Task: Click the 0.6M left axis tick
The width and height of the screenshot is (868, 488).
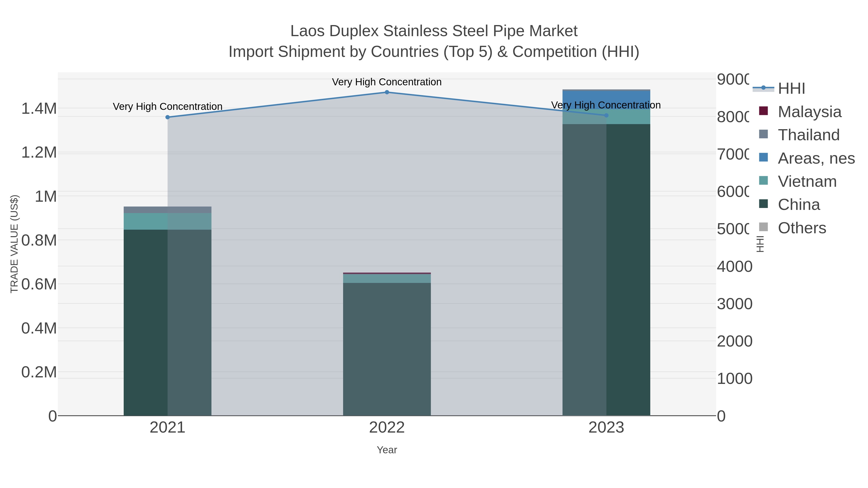Action: pyautogui.click(x=39, y=284)
